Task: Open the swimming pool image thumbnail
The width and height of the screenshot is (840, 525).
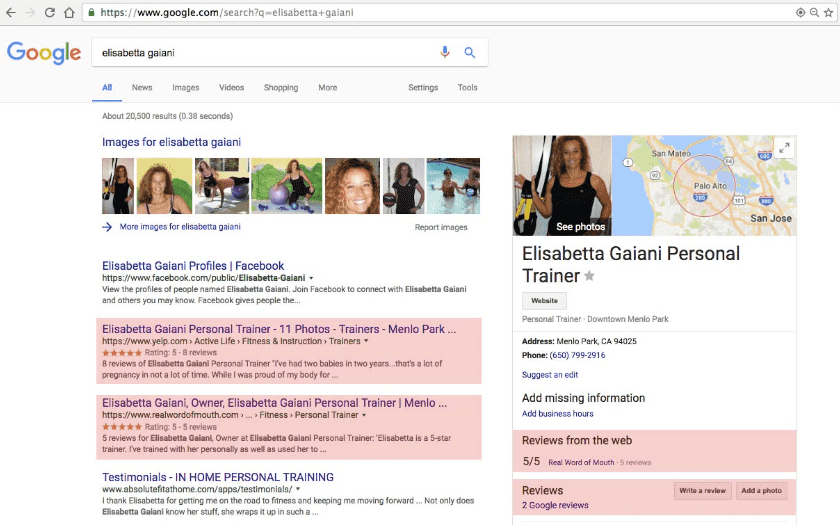Action: click(x=453, y=186)
